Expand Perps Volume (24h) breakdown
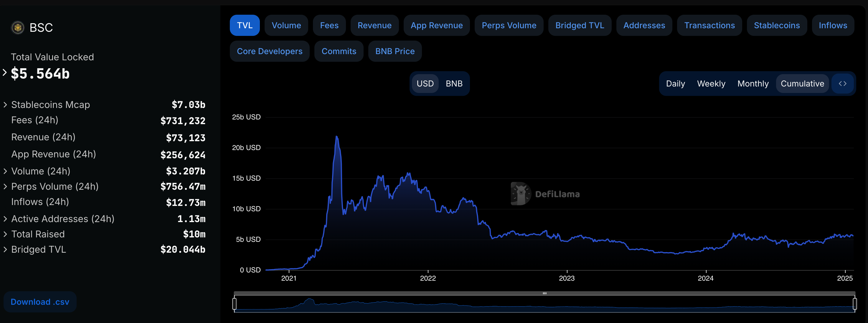This screenshot has height=323, width=868. coord(5,187)
